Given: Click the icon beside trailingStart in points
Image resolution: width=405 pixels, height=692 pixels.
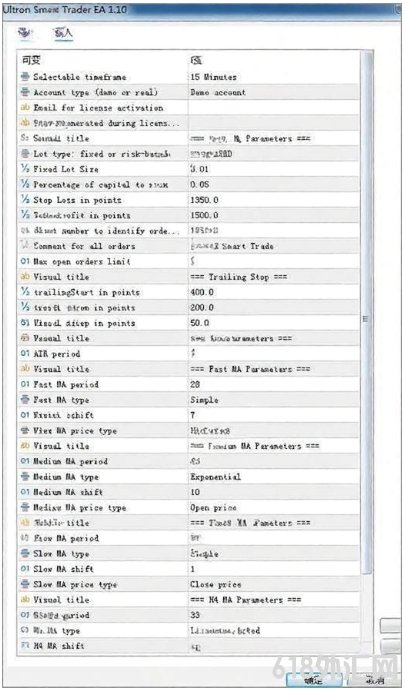Looking at the screenshot, I should (x=25, y=292).
